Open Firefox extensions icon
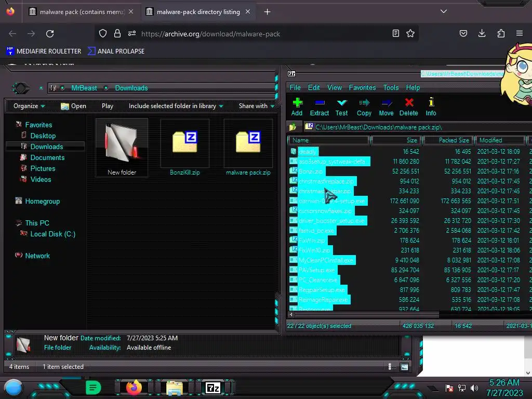This screenshot has height=399, width=532. (x=501, y=33)
